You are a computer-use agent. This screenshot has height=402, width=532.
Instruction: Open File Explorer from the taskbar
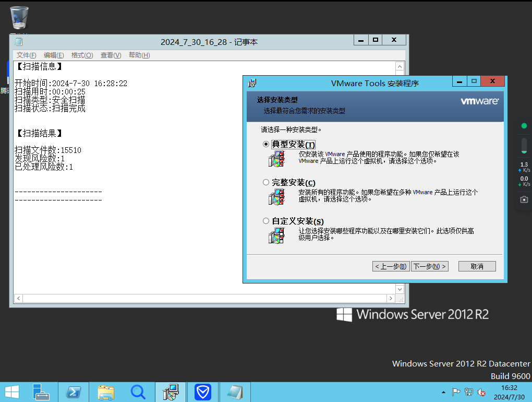tap(106, 392)
